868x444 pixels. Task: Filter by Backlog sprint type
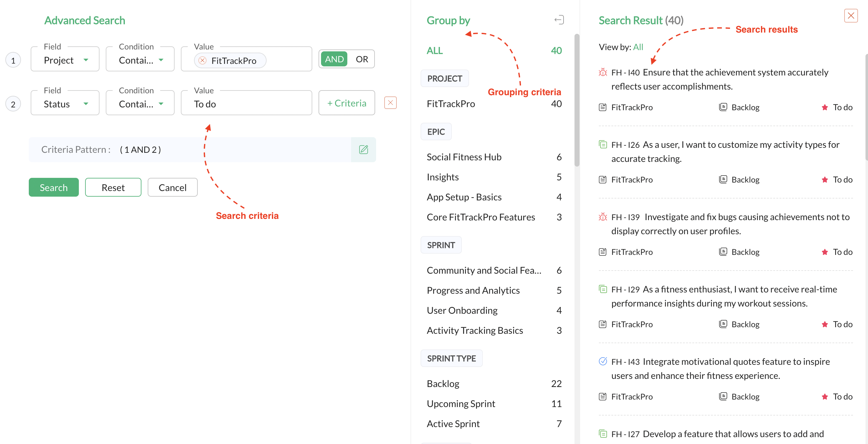click(x=494, y=384)
